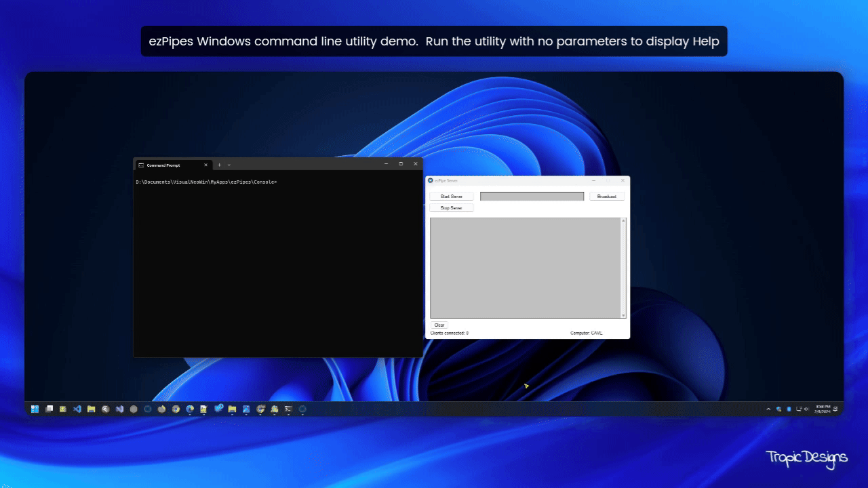This screenshot has width=868, height=488.
Task: Minimize the ezPipe Server window
Action: 594,180
